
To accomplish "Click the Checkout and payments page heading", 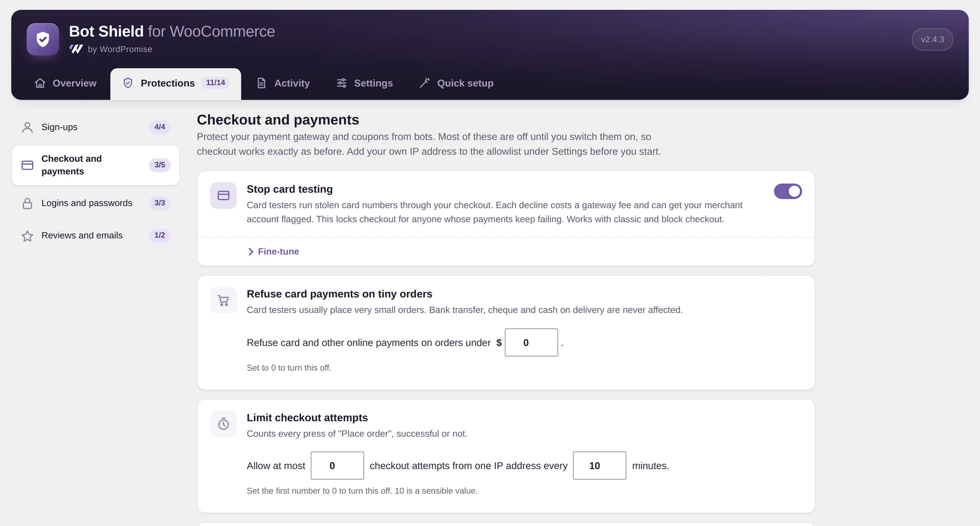I will (x=278, y=120).
